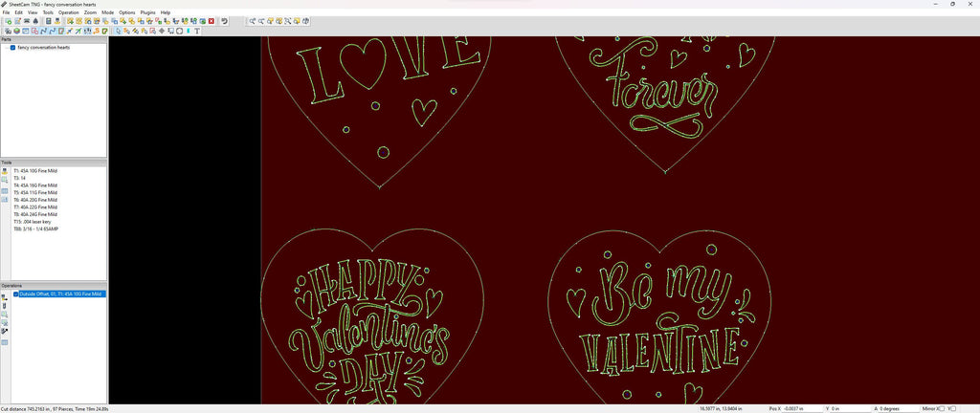Open the Options menu
980x413 pixels.
coord(127,12)
